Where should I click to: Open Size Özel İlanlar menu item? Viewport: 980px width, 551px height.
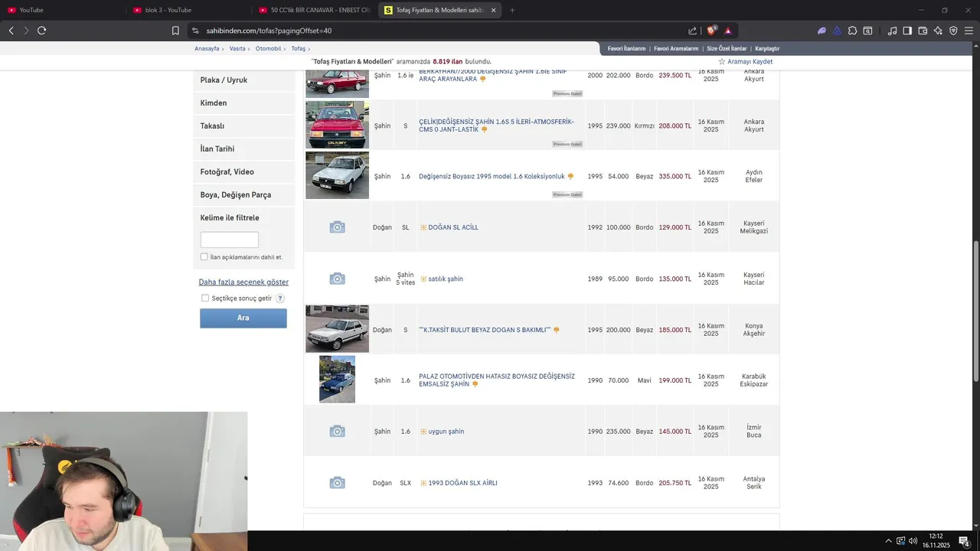[x=727, y=48]
